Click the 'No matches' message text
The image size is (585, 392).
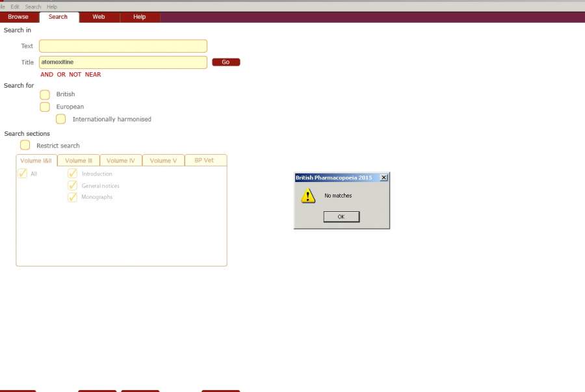point(338,196)
